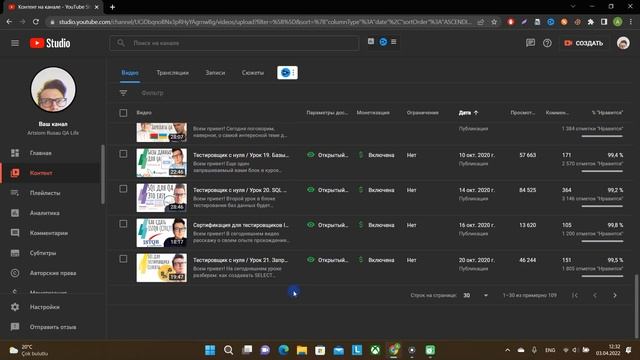
Task: Click the filter icon
Action: 123,93
